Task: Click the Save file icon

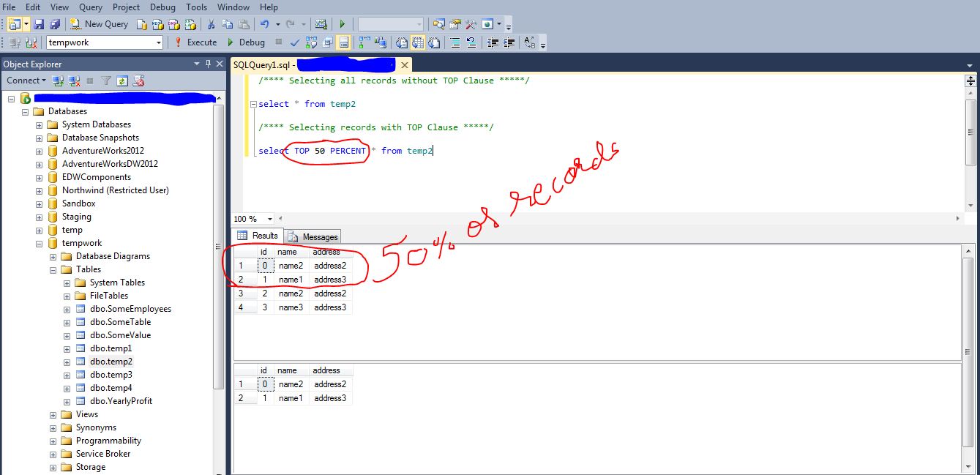Action: click(x=37, y=24)
